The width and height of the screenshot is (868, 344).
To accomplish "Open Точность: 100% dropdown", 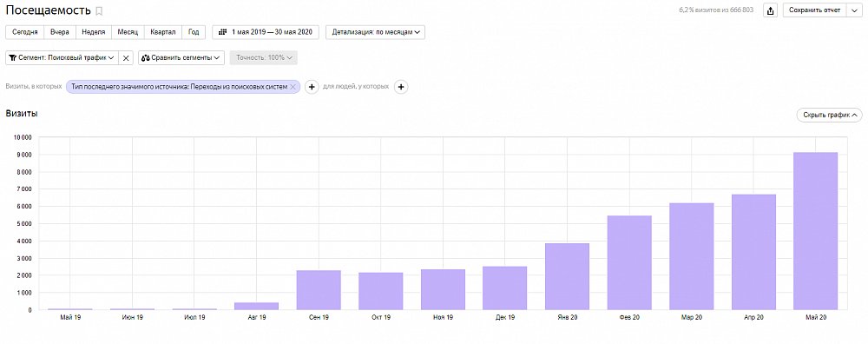I will coord(264,57).
